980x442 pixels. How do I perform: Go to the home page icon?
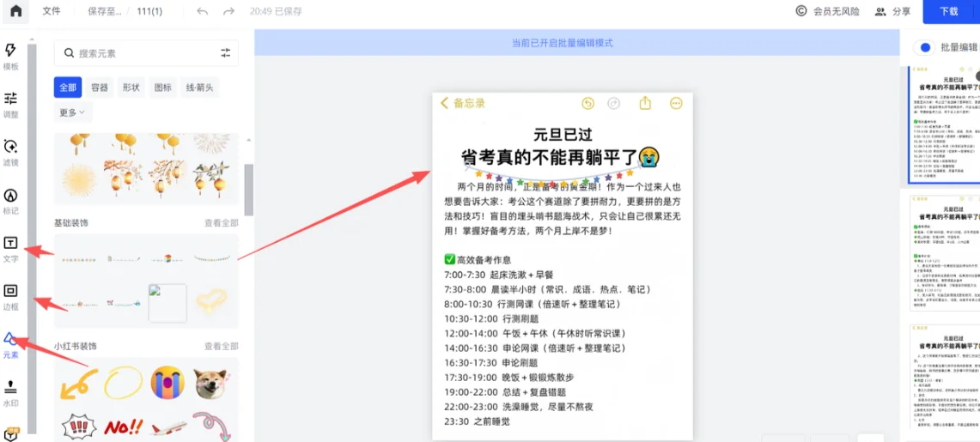15,11
